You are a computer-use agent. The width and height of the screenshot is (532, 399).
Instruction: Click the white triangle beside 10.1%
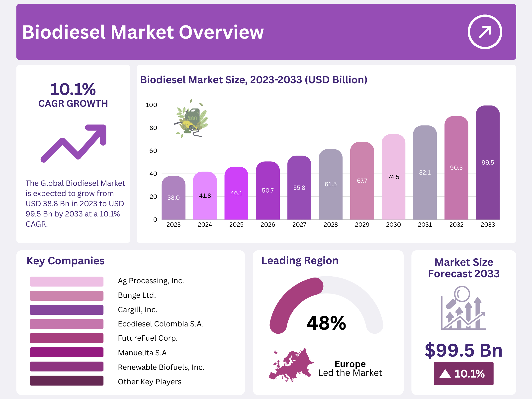[x=445, y=374]
